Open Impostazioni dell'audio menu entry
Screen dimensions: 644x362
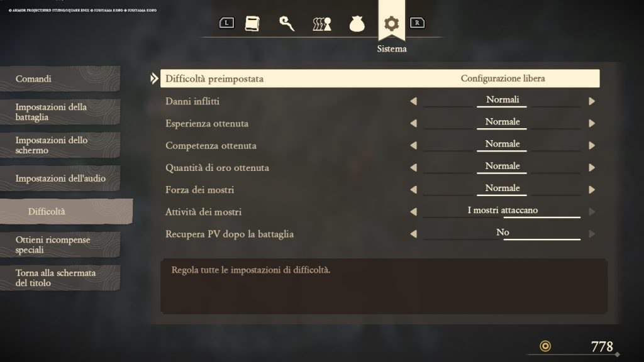click(x=60, y=178)
